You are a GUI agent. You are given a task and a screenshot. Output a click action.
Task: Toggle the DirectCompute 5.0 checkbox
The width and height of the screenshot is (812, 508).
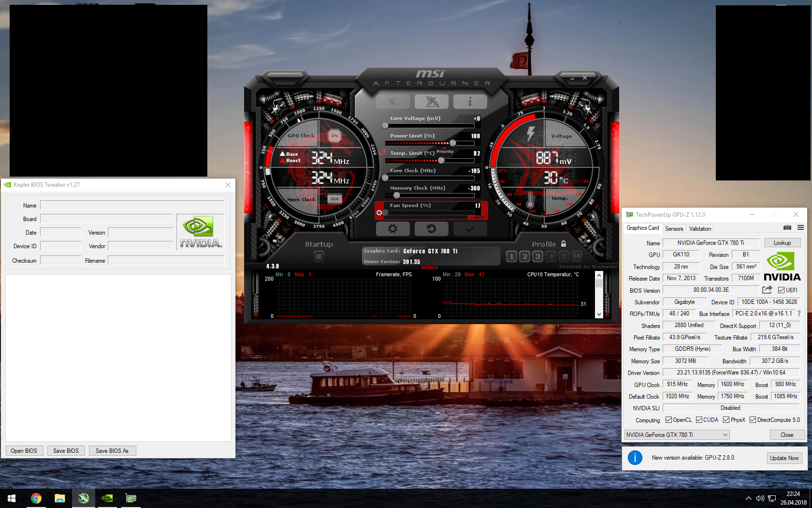pos(753,420)
